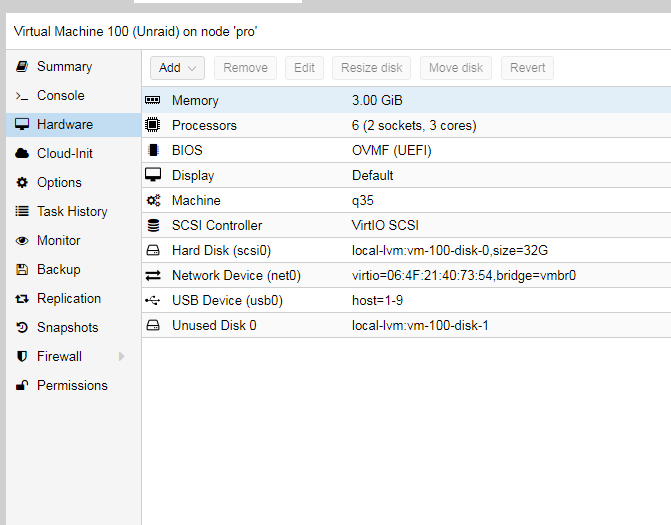
Task: Click the Snapshots history icon
Action: point(22,327)
